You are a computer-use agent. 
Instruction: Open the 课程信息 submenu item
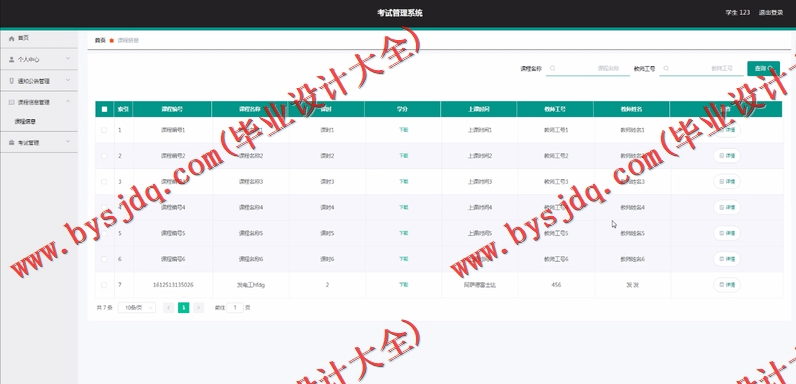point(25,121)
